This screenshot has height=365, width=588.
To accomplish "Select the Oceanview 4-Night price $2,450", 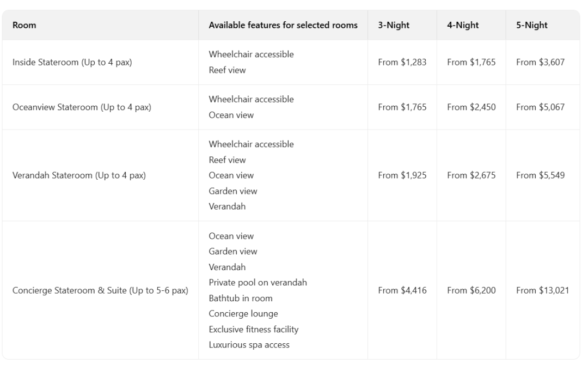I will point(471,107).
